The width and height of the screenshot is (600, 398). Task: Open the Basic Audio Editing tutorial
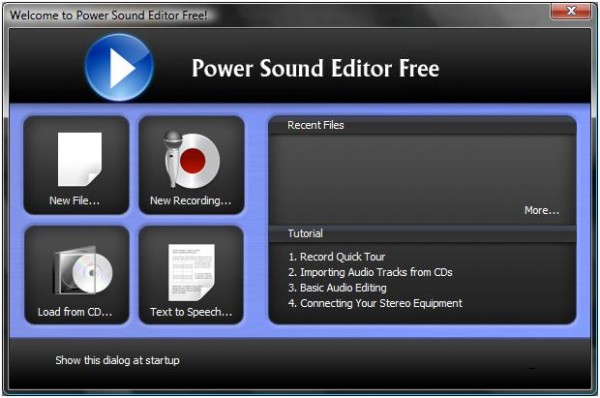[x=337, y=287]
